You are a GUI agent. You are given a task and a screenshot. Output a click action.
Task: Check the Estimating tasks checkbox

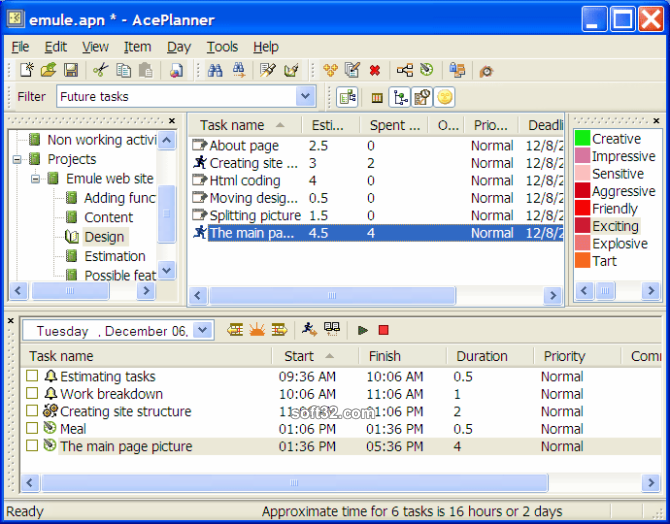pyautogui.click(x=32, y=376)
